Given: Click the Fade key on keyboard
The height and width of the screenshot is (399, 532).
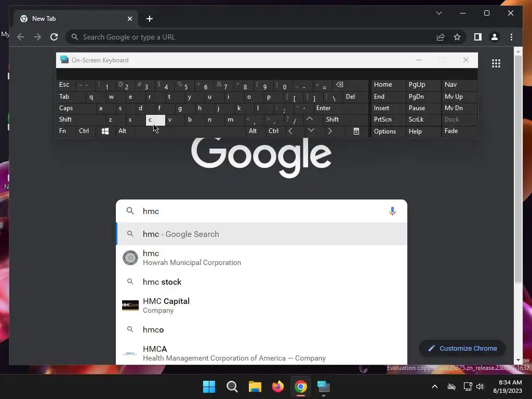Looking at the screenshot, I should pos(459,131).
